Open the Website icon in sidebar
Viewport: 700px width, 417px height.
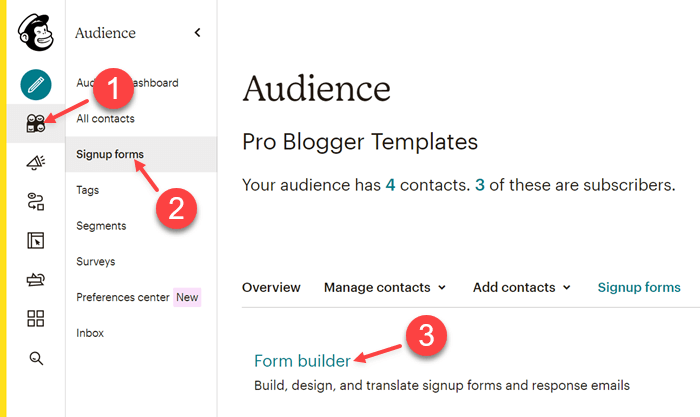click(36, 241)
